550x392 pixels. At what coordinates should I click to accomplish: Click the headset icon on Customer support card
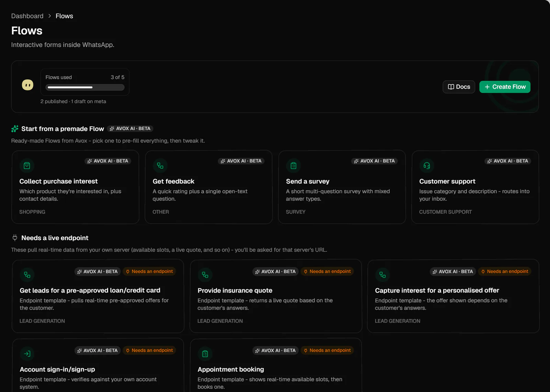pos(427,166)
